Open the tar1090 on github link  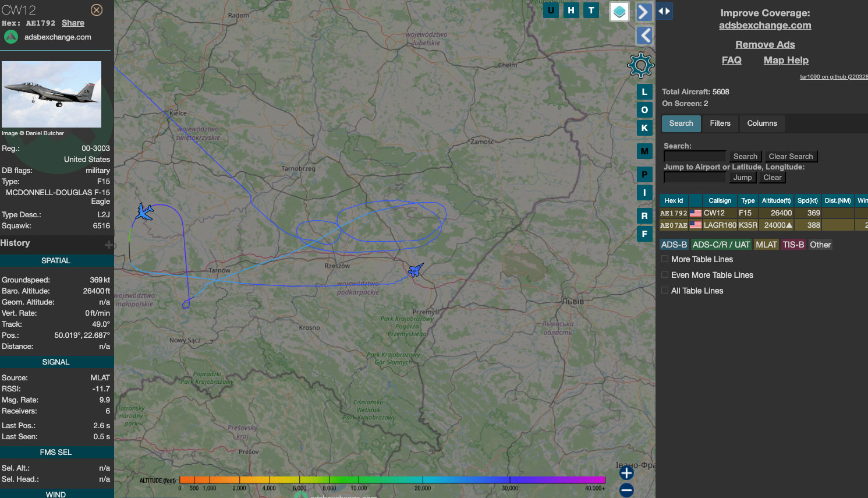pyautogui.click(x=833, y=76)
